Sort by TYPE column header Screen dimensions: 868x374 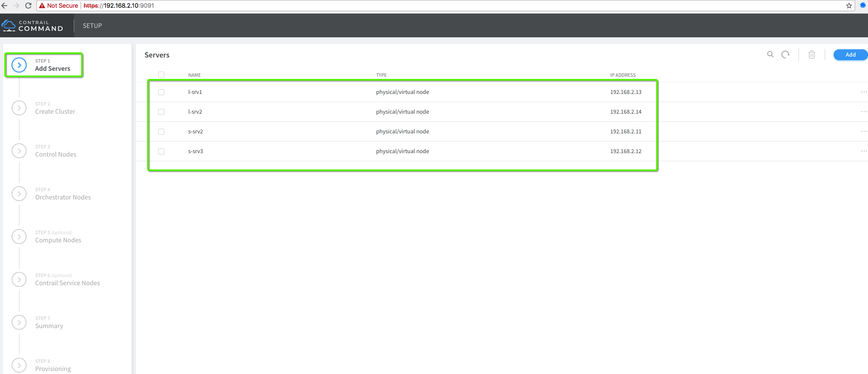point(381,75)
